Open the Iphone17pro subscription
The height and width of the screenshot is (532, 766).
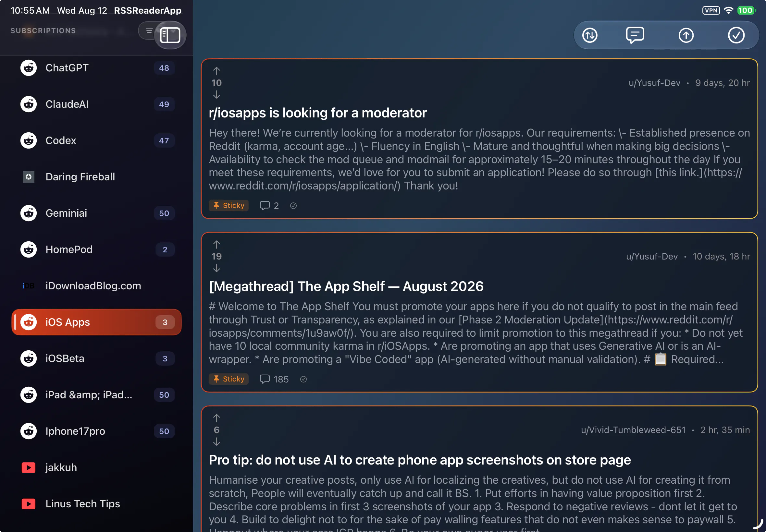coord(96,431)
